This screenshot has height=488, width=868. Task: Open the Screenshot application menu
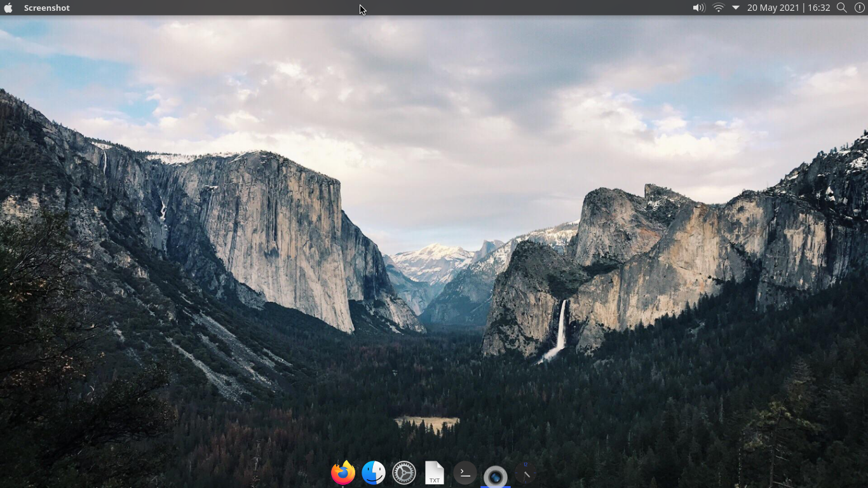click(47, 8)
